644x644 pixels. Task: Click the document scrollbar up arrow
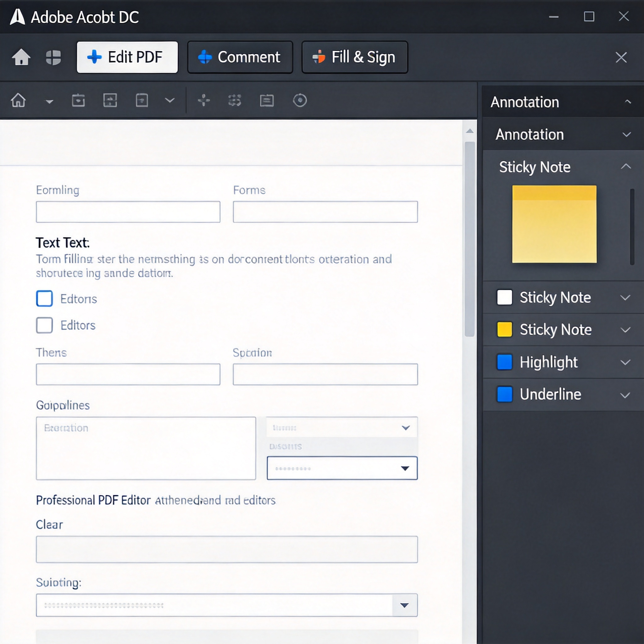point(470,131)
